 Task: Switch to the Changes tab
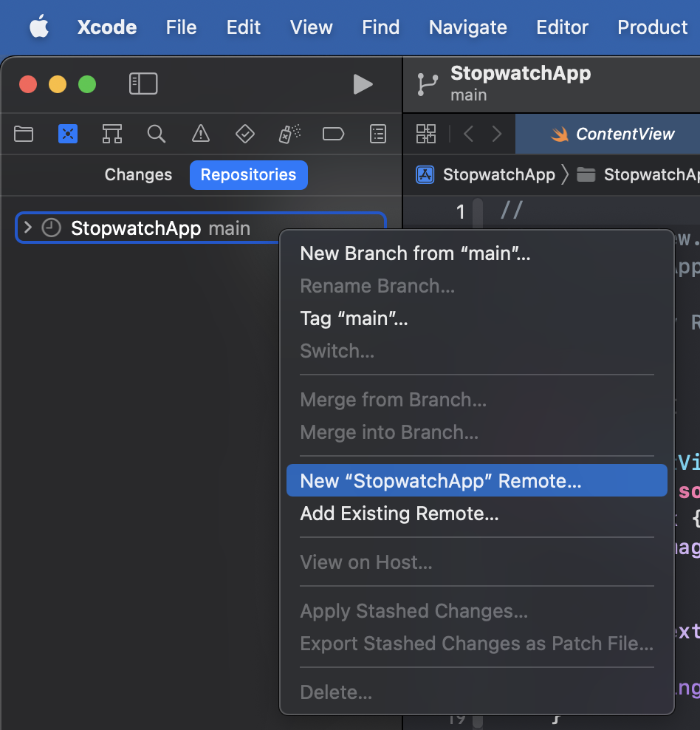pyautogui.click(x=138, y=175)
